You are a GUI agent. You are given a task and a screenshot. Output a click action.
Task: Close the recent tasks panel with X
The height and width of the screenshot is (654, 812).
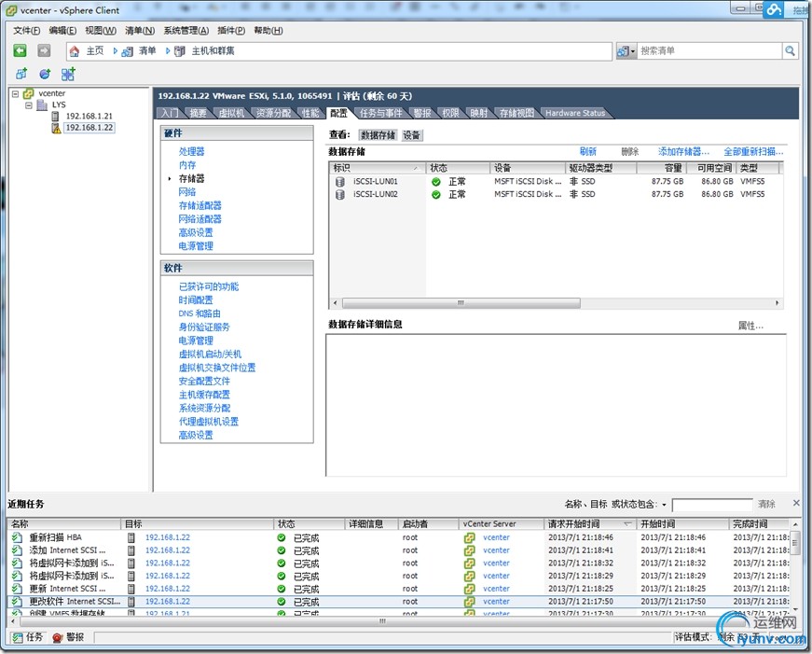point(796,503)
